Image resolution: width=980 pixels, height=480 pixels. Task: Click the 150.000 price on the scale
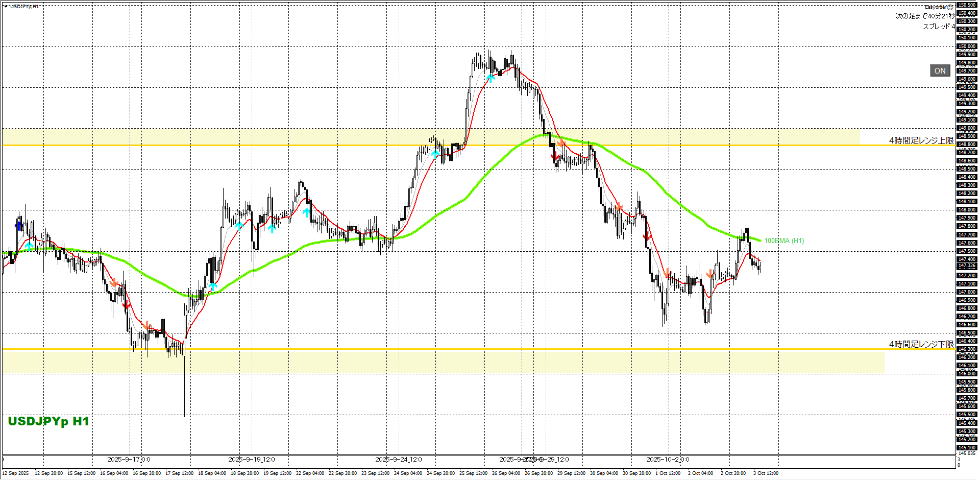[x=967, y=46]
